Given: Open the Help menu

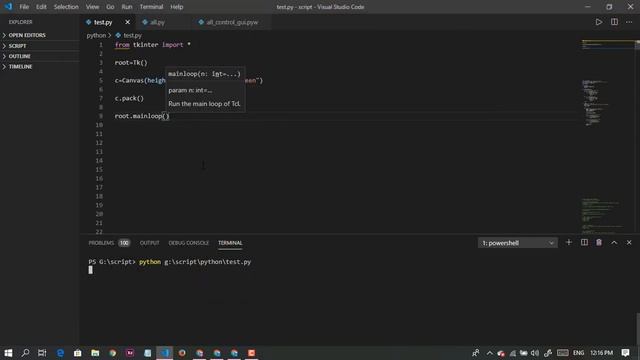Looking at the screenshot, I should coord(176,7).
